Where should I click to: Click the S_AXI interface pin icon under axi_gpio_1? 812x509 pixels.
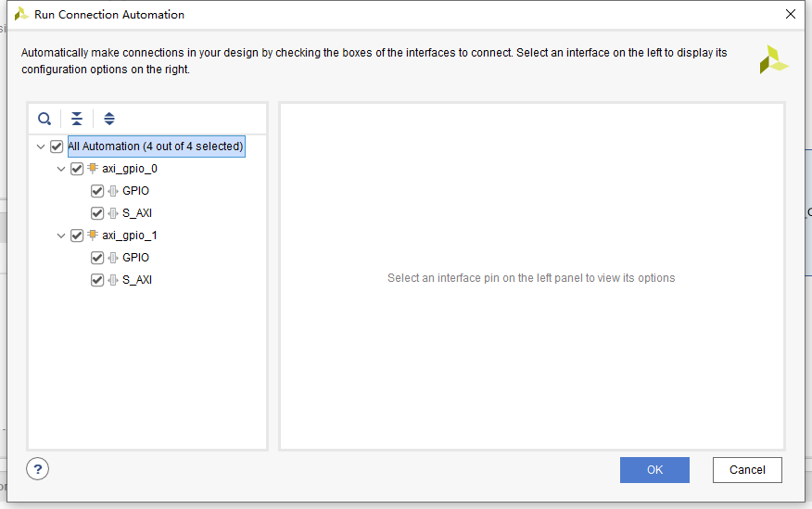click(x=113, y=280)
